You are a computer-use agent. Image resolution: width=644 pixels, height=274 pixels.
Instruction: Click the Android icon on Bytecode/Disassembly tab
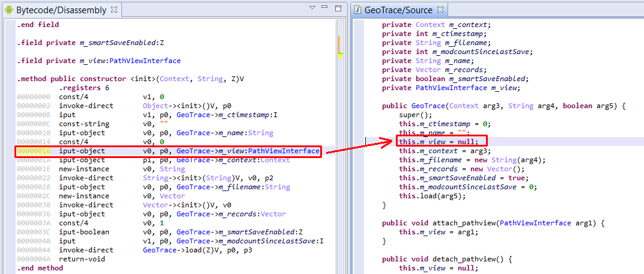[x=9, y=10]
